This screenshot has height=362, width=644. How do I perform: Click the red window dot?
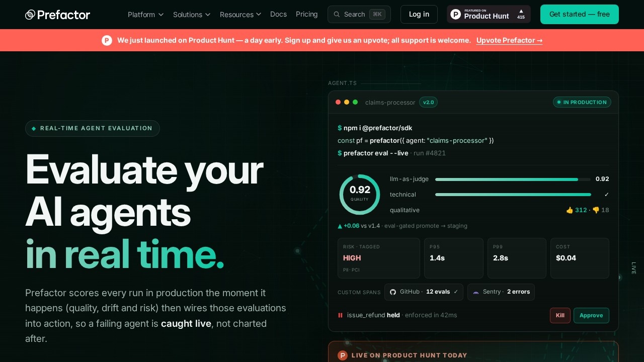(x=338, y=102)
